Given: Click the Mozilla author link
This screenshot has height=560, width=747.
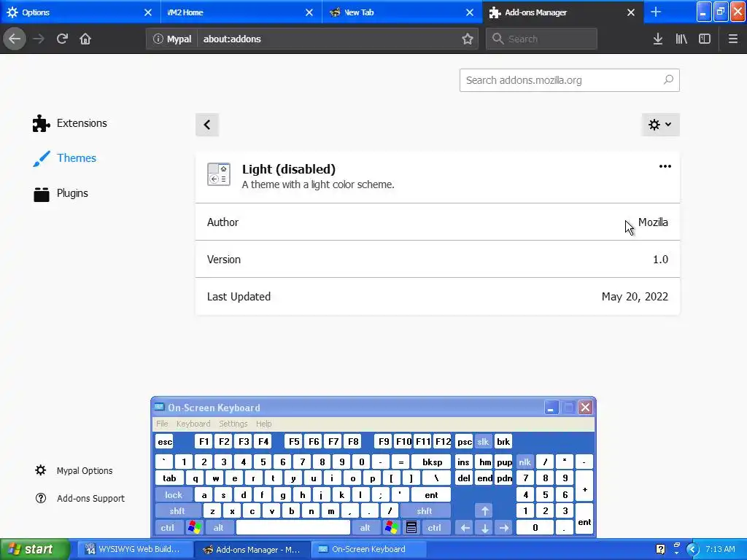Looking at the screenshot, I should 653,222.
